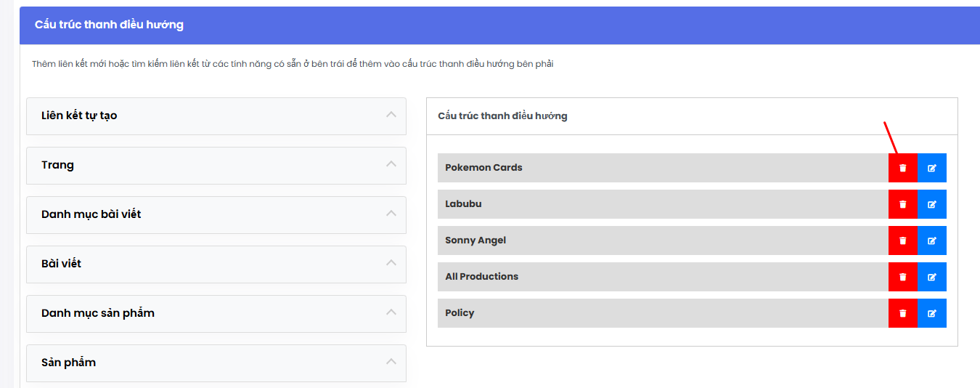Viewport: 980px width, 388px height.
Task: Edit the Labubu navigation entry
Action: pyautogui.click(x=932, y=204)
